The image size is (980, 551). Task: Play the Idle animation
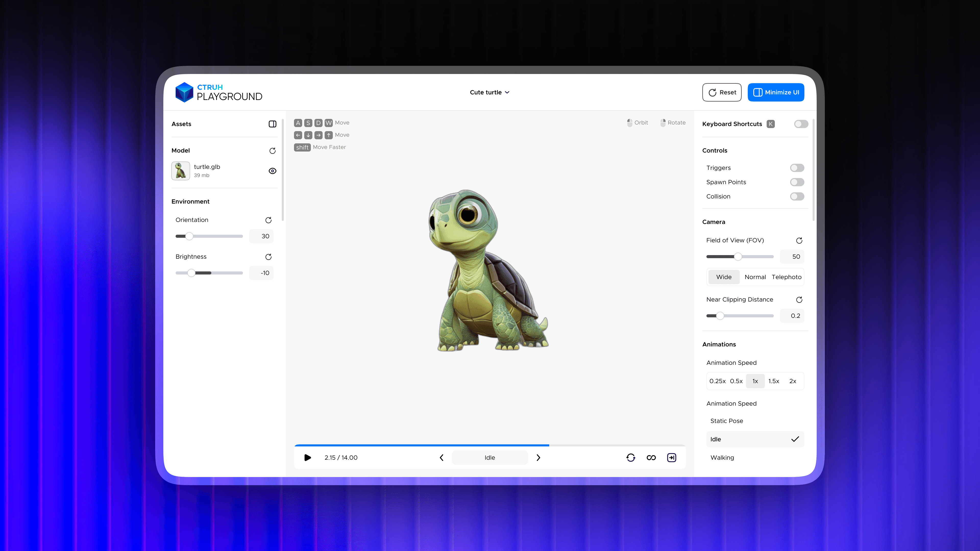pos(308,457)
